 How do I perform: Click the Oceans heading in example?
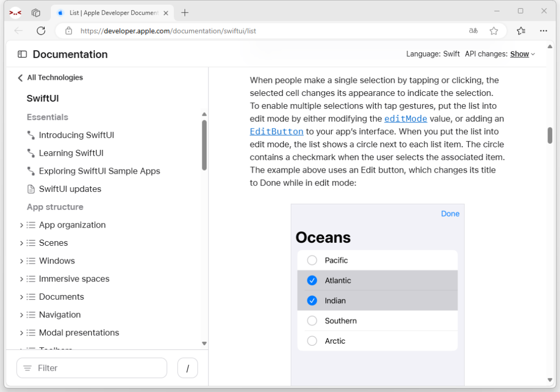(323, 237)
